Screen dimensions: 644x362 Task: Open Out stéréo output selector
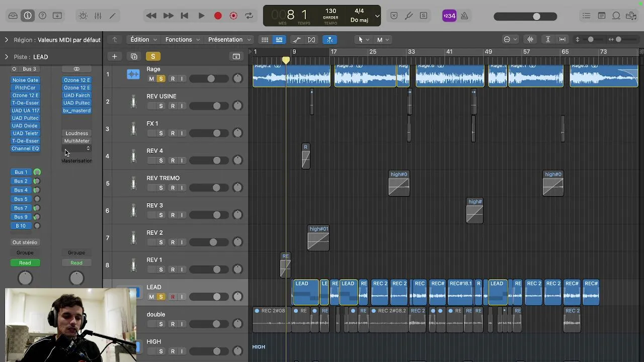point(25,242)
